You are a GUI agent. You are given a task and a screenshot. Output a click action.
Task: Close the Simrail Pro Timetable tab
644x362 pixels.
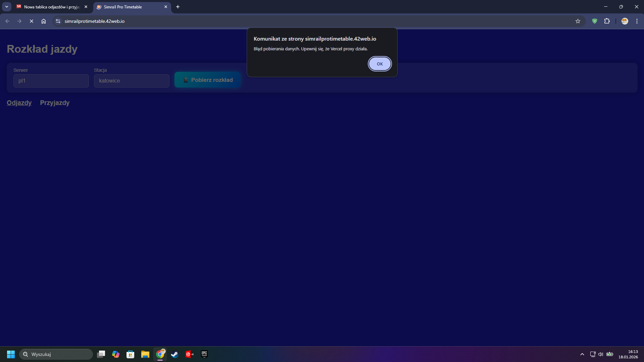(x=166, y=7)
